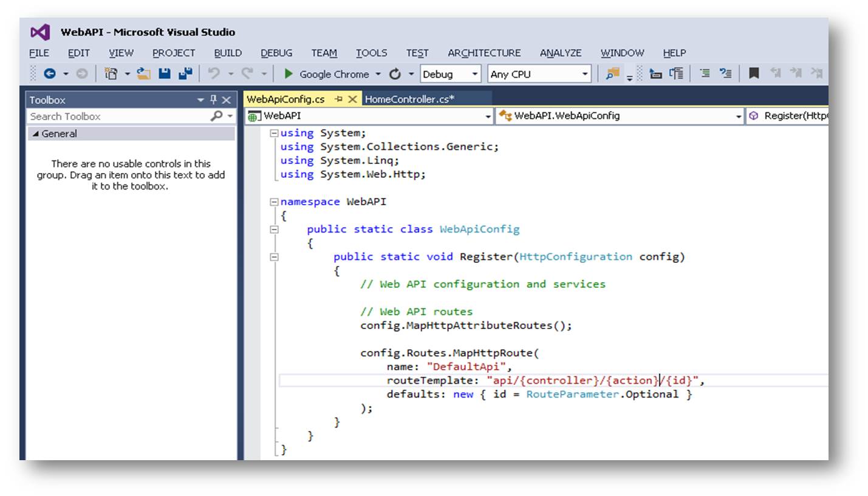Save the current file with the single floppy icon

(x=165, y=74)
